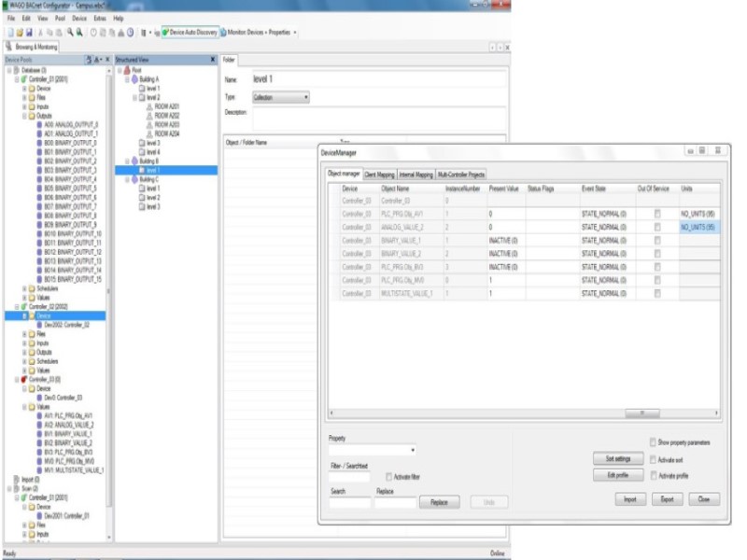This screenshot has width=747, height=560.
Task: Click the Import button
Action: pyautogui.click(x=629, y=499)
